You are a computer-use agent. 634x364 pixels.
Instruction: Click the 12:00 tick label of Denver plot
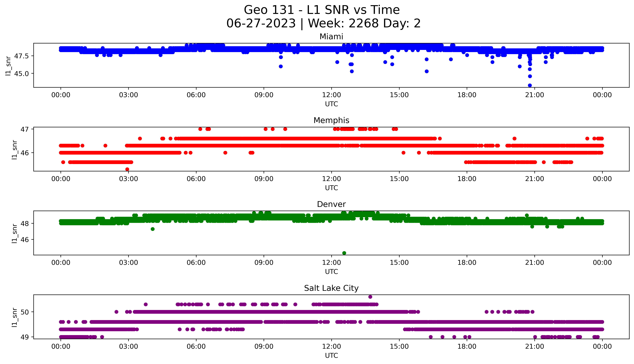332,262
